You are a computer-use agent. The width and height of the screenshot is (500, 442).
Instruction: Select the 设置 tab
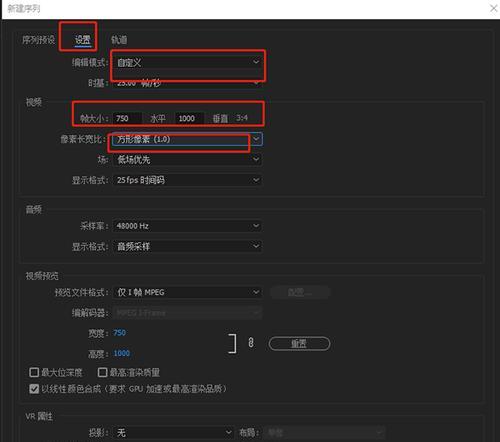tap(83, 40)
